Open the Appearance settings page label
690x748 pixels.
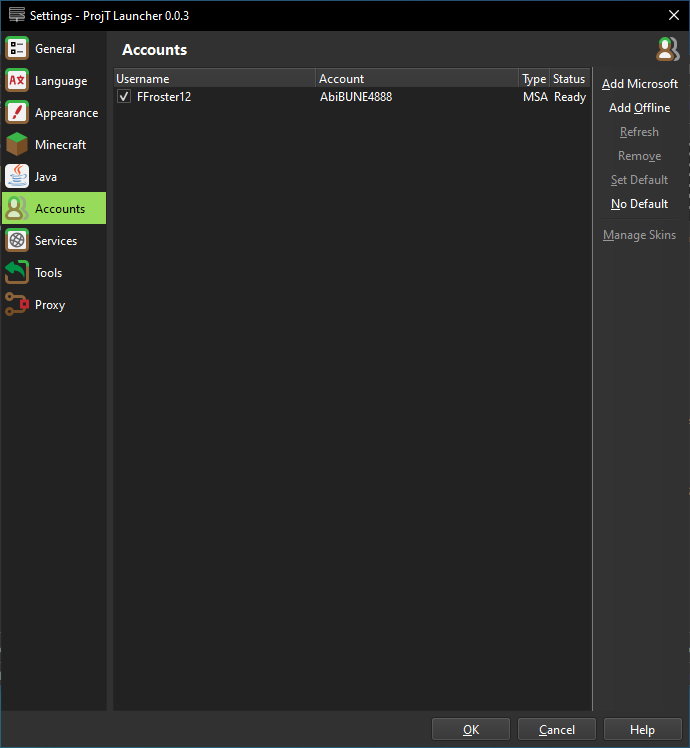point(67,113)
